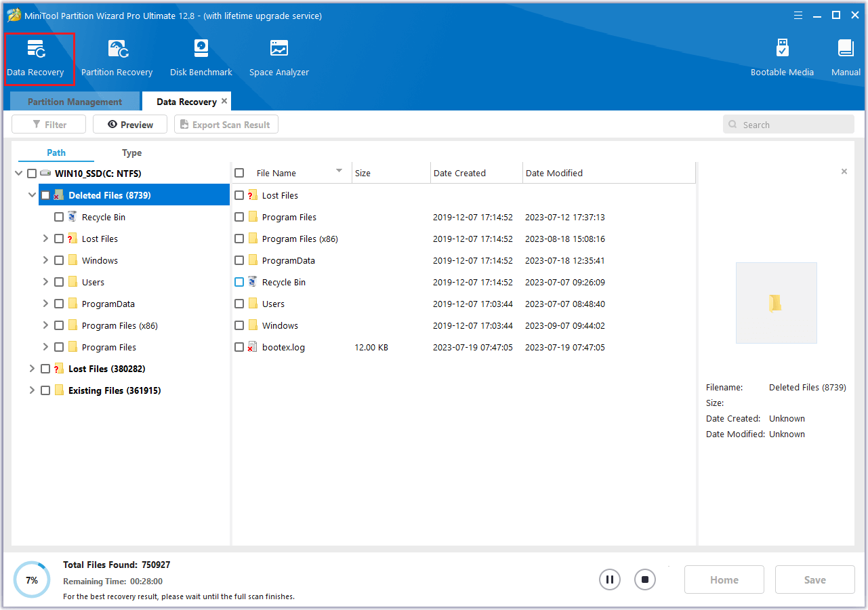
Task: Expand the Lost Files subfolder under Deleted Files
Action: coord(45,239)
